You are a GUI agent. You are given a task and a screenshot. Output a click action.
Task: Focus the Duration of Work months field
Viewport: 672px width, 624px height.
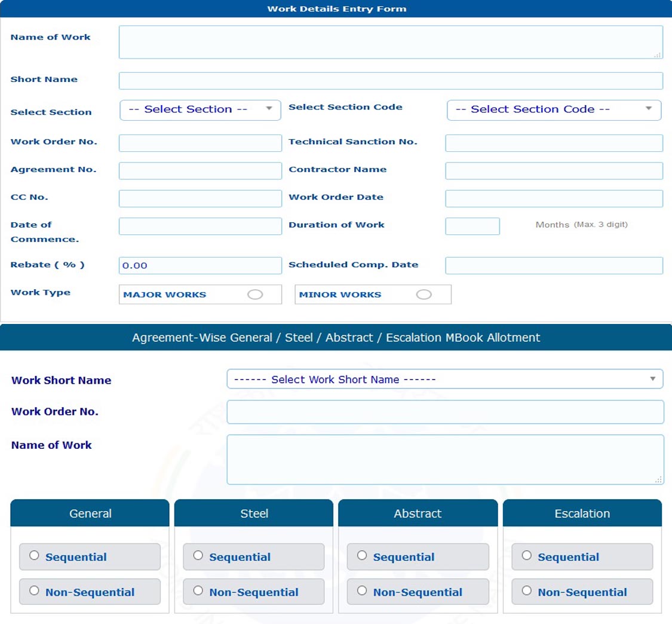tap(472, 227)
